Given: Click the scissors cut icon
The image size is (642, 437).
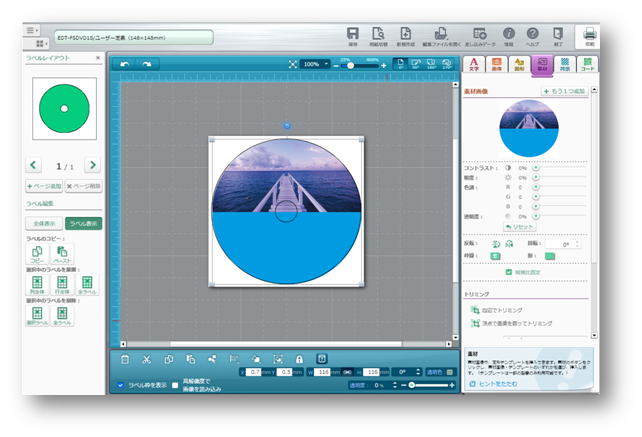Looking at the screenshot, I should point(146,359).
